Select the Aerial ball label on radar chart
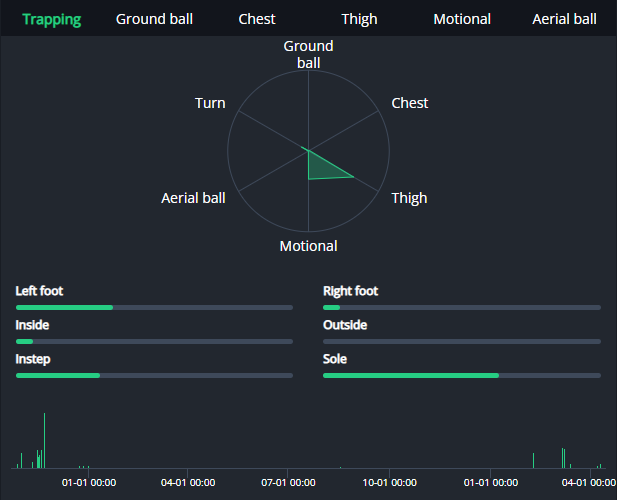The width and height of the screenshot is (617, 500). [193, 198]
